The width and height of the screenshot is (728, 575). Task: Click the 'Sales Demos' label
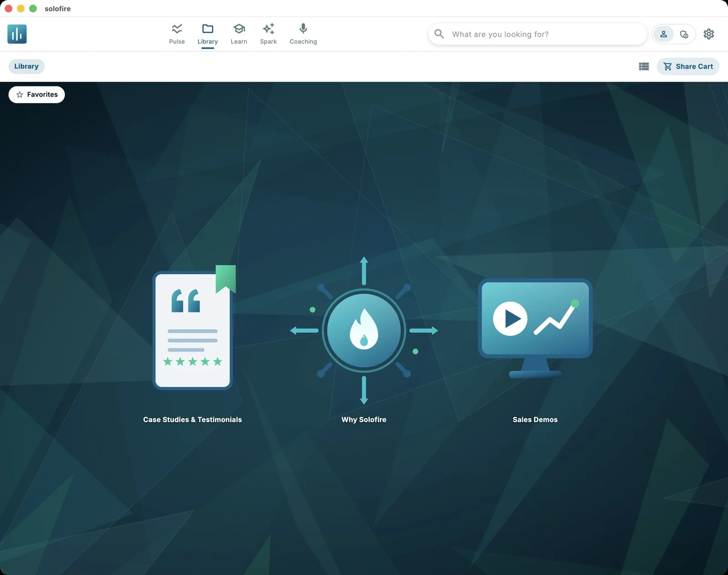535,419
